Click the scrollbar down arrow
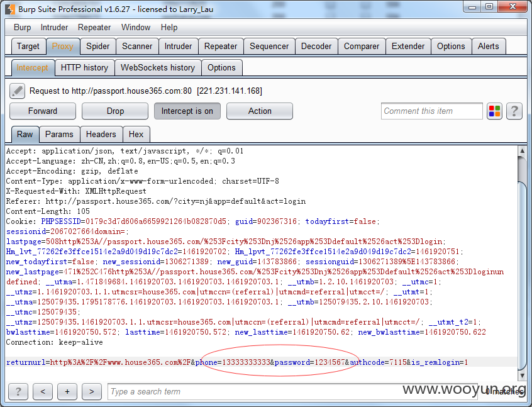The height and width of the screenshot is (407, 532). [x=522, y=376]
